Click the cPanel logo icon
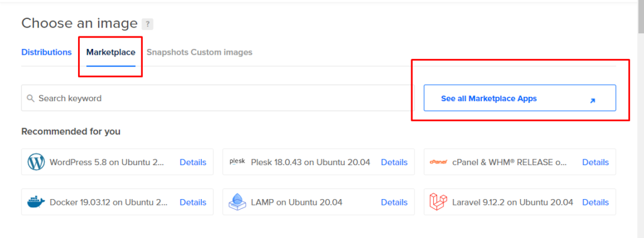The width and height of the screenshot is (644, 238). [438, 161]
